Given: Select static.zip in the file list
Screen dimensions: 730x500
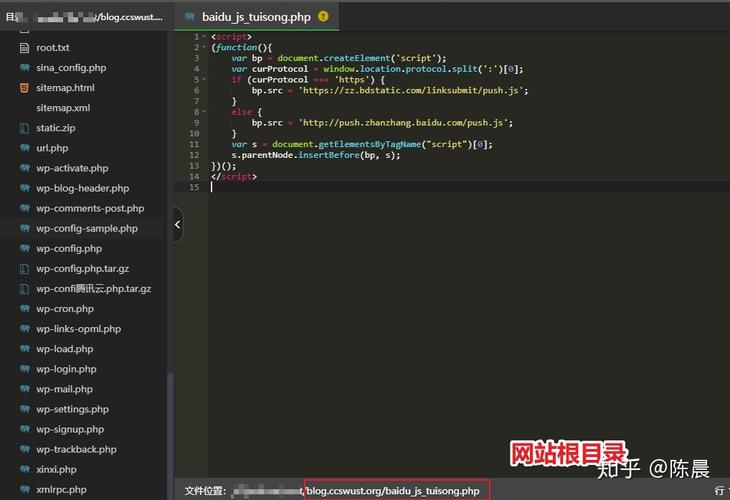Looking at the screenshot, I should [x=56, y=128].
